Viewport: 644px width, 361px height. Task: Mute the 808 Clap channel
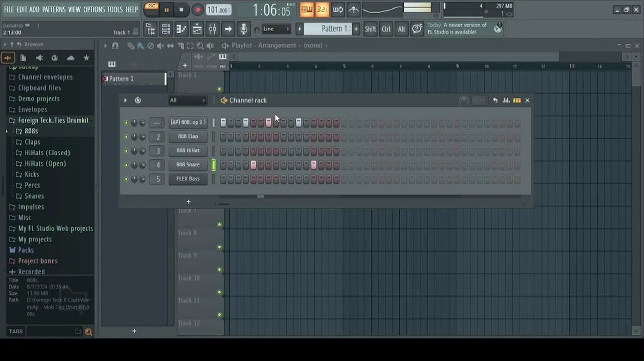pyautogui.click(x=126, y=137)
